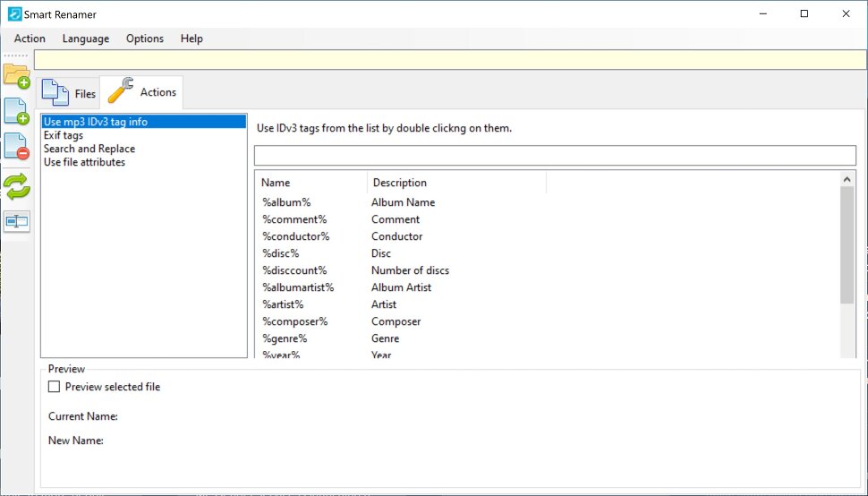This screenshot has height=496, width=868.
Task: Click the IDv3 tag pattern input field
Action: (555, 156)
